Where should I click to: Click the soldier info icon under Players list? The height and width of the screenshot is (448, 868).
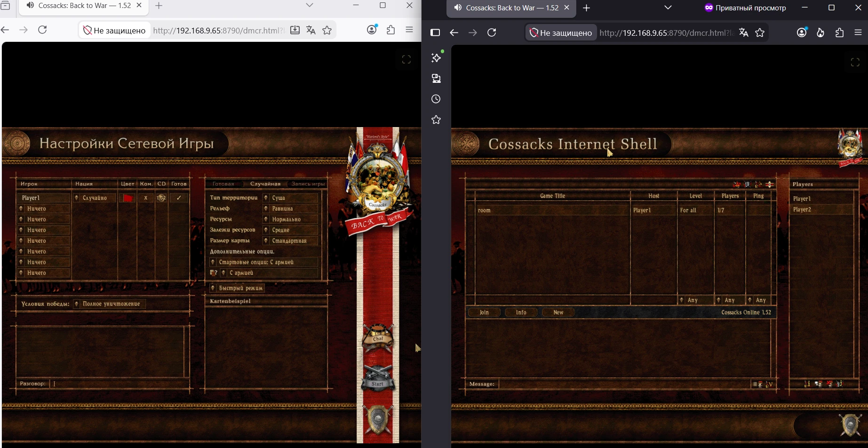(807, 384)
